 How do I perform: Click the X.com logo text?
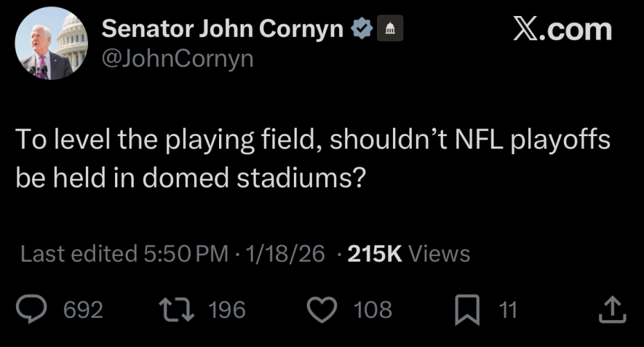pos(562,30)
